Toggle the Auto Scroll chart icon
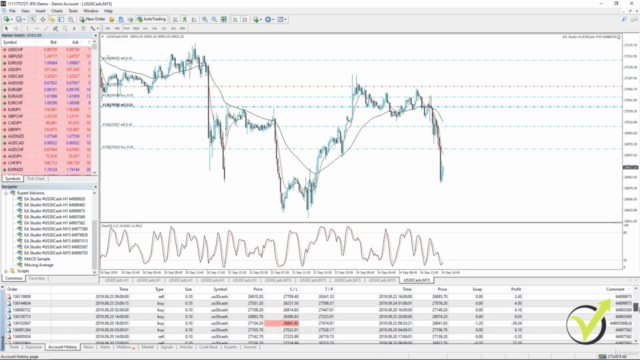This screenshot has height=360, width=640. (235, 19)
